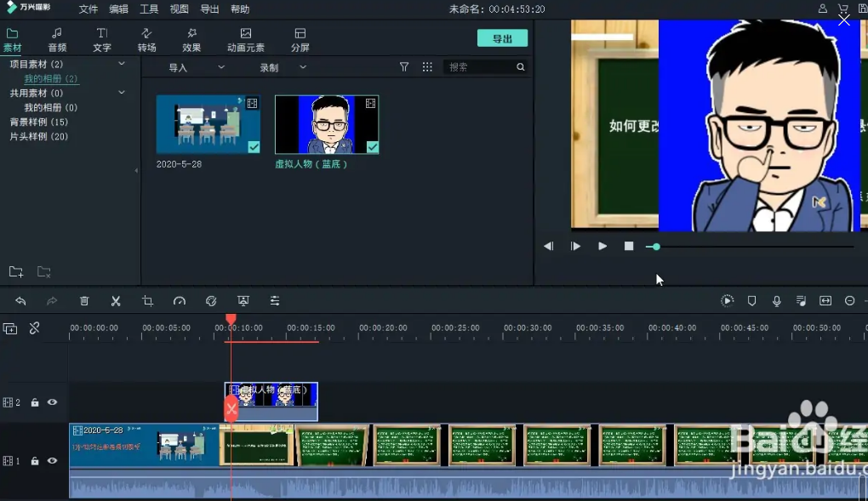Viewport: 868px width, 501px height.
Task: Open the 导入 import dropdown
Action: pos(196,67)
